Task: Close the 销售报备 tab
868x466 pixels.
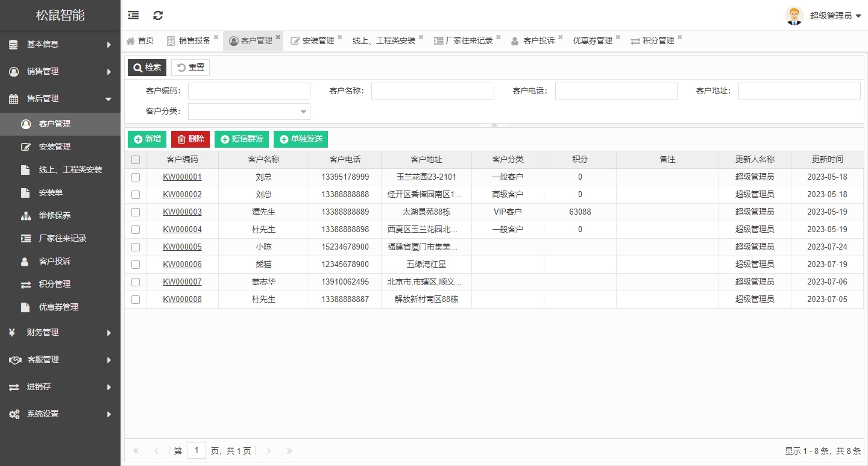Action: [x=216, y=37]
